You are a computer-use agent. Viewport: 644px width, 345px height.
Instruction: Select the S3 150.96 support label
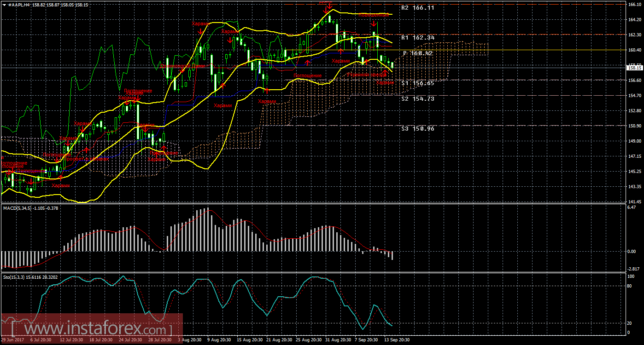pyautogui.click(x=417, y=129)
